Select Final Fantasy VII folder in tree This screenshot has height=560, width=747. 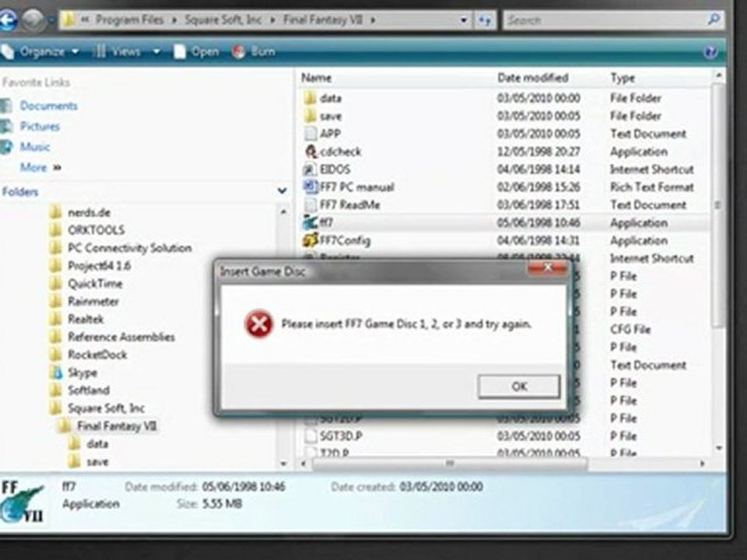coord(117,425)
